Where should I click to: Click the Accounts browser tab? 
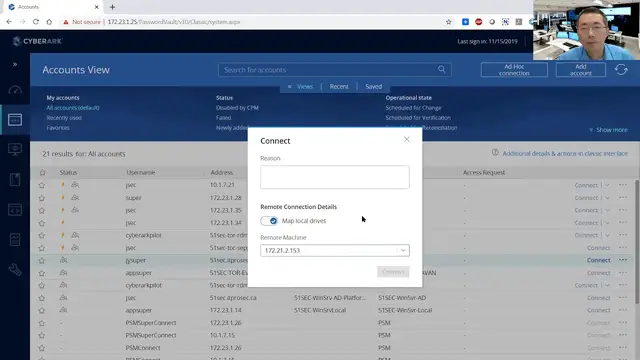click(x=53, y=7)
